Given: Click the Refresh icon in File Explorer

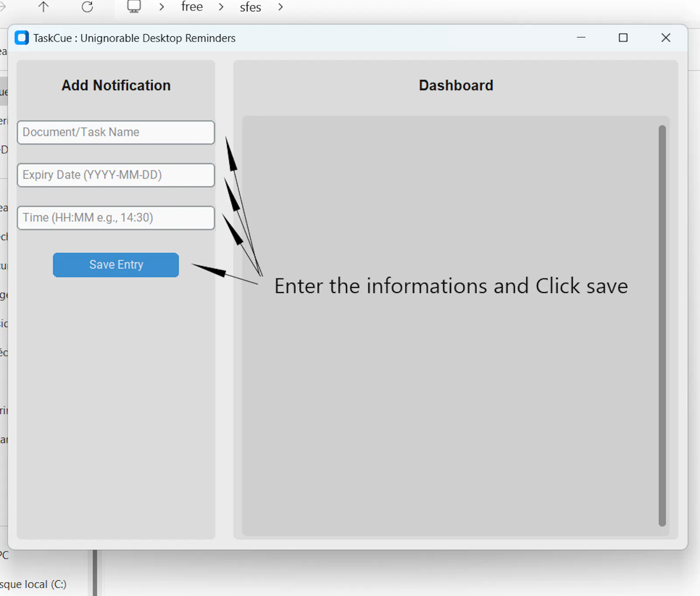Looking at the screenshot, I should point(87,7).
